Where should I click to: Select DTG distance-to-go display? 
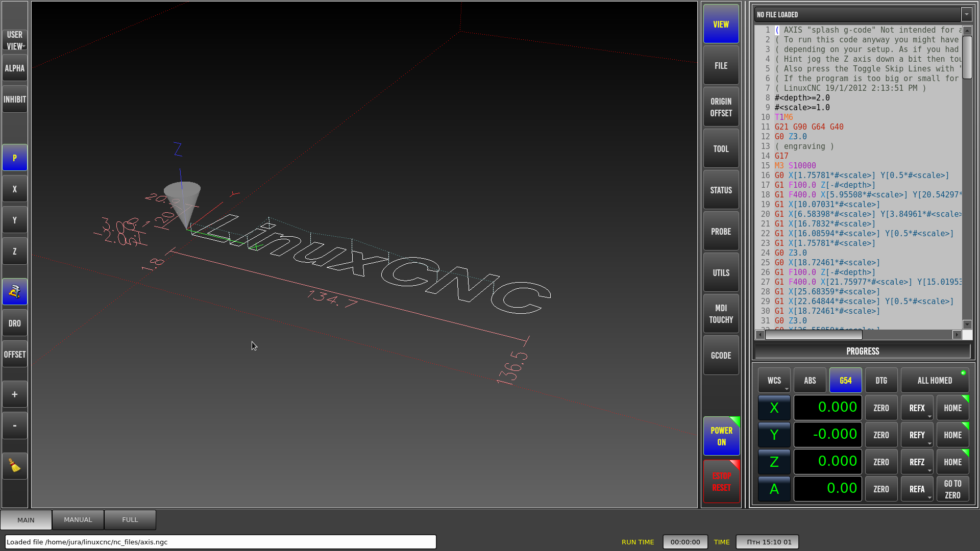pyautogui.click(x=881, y=381)
